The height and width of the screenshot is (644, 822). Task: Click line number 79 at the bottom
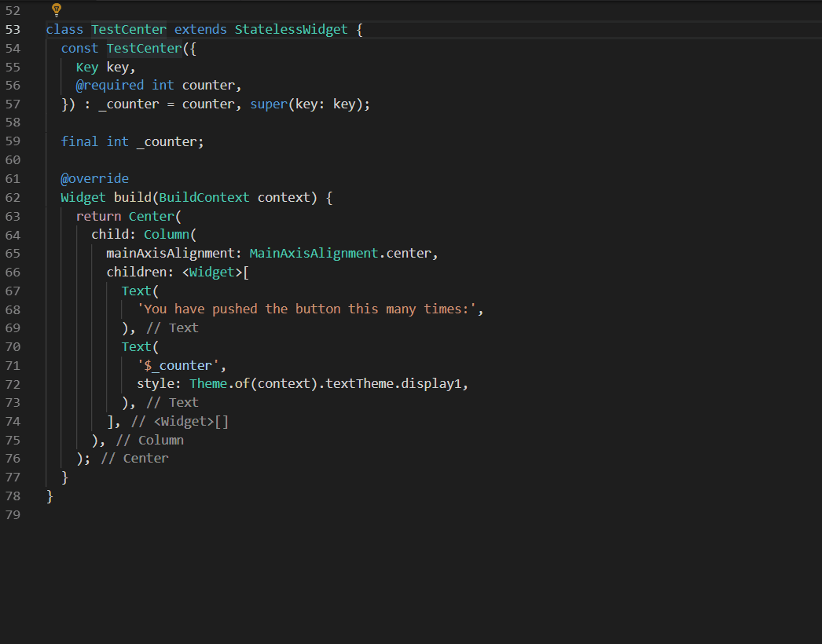tap(13, 514)
